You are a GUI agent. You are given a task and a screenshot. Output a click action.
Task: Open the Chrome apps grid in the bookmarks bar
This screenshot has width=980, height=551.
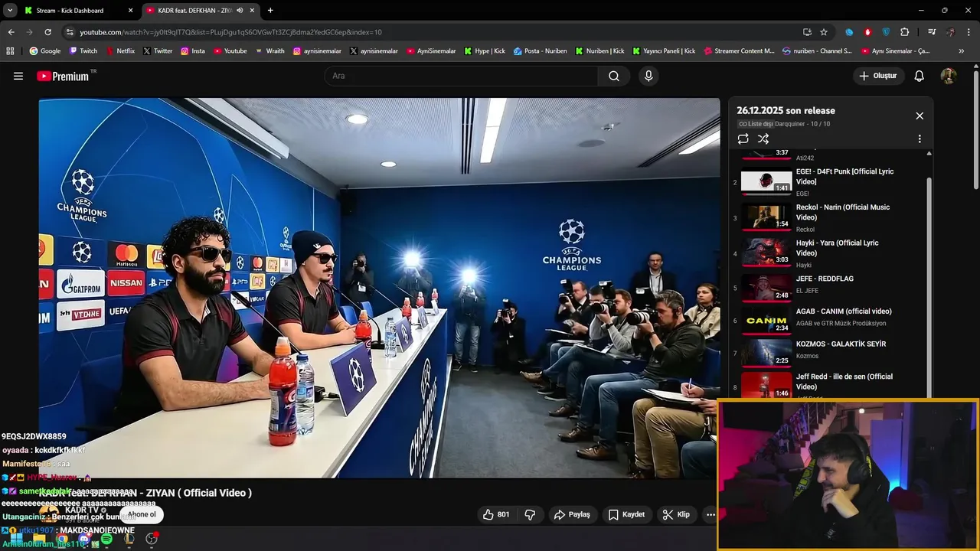click(x=10, y=51)
